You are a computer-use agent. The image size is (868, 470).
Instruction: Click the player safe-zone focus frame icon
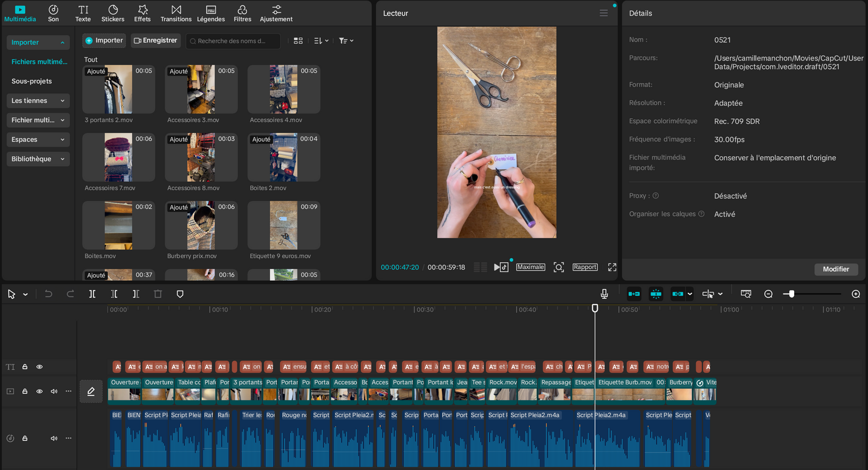559,267
